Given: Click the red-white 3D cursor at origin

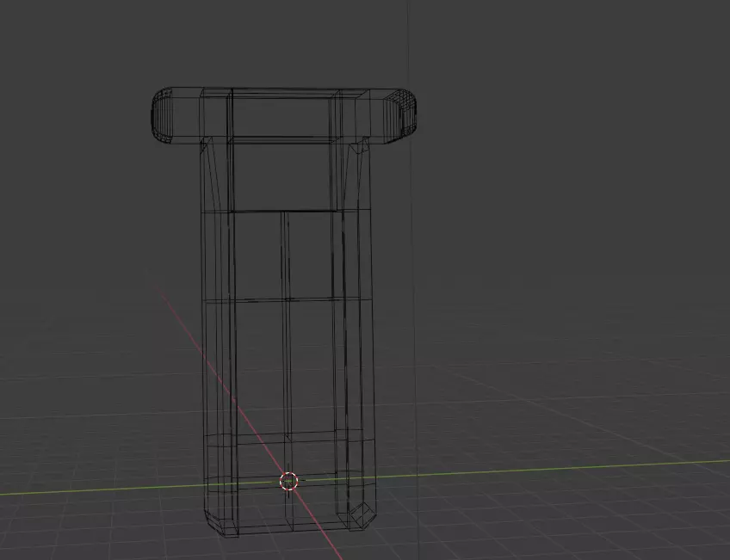Looking at the screenshot, I should (x=288, y=482).
